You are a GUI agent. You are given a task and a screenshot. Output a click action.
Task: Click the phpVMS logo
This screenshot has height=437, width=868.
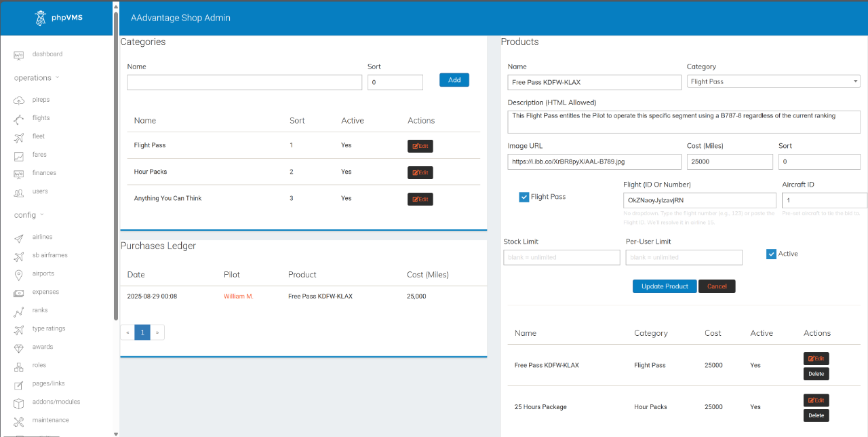[59, 18]
